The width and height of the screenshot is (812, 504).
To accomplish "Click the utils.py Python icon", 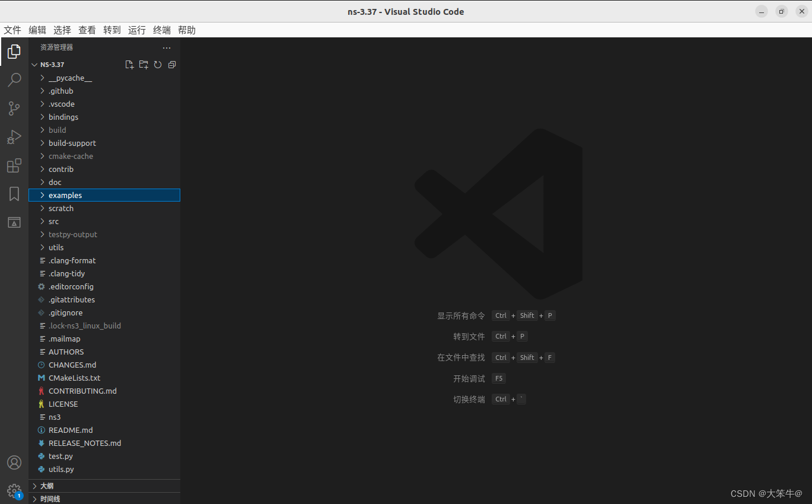I will [42, 469].
